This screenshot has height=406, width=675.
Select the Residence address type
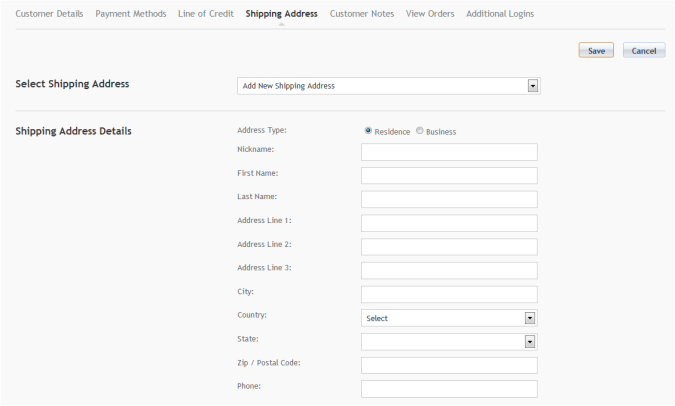[368, 130]
